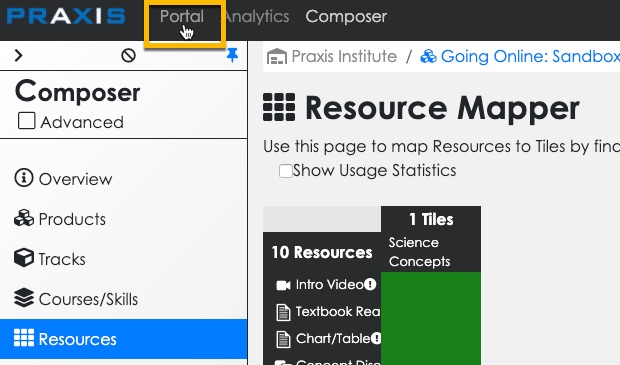Enable the Advanced checkbox
Image resolution: width=620 pixels, height=365 pixels.
26,121
